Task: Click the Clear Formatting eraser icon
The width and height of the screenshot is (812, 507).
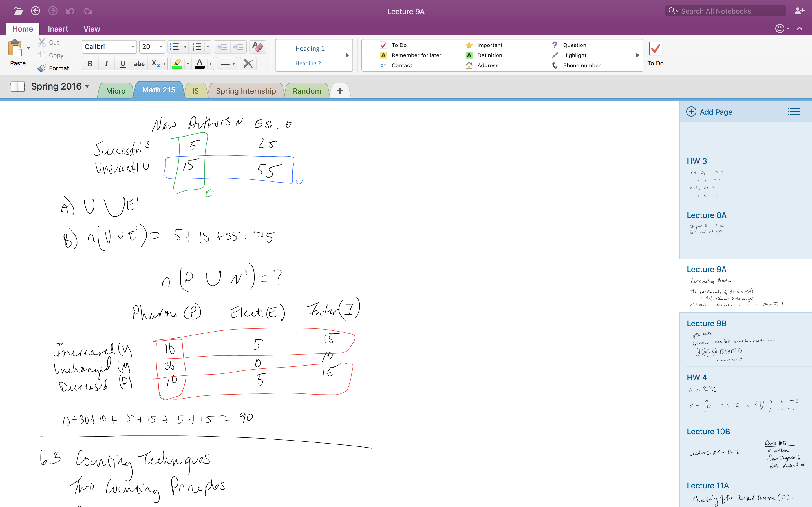Action: [x=258, y=46]
